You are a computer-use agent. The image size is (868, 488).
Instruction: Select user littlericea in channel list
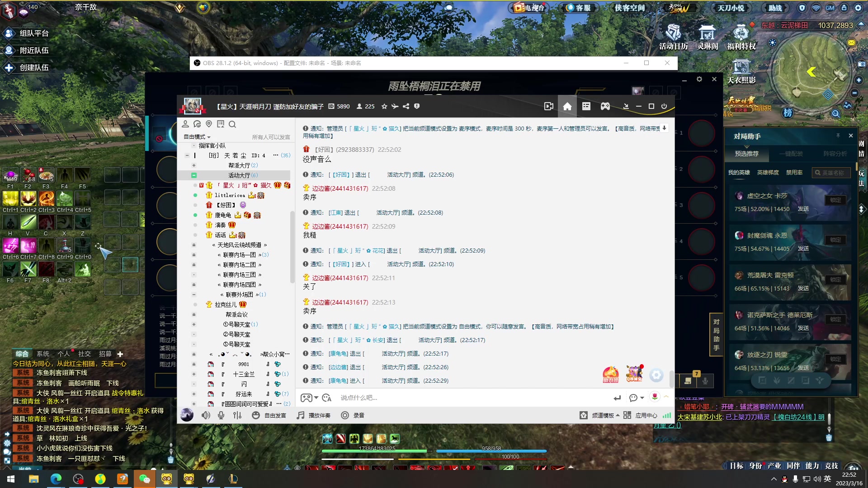coord(230,195)
